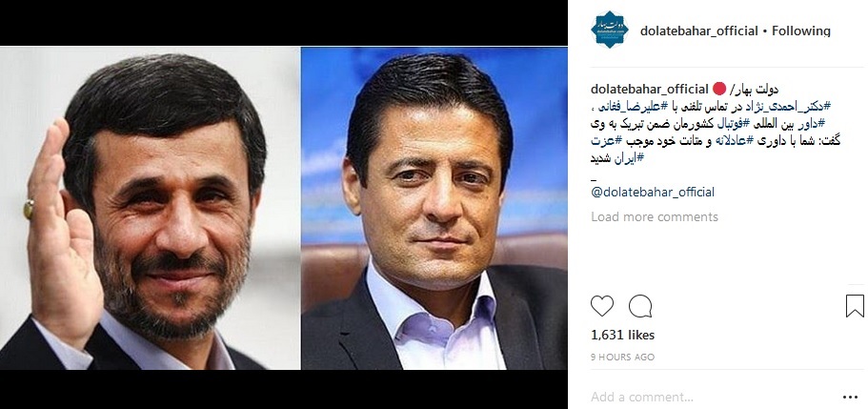Click the left photo of waving man
This screenshot has width=868, height=409.
[x=150, y=208]
